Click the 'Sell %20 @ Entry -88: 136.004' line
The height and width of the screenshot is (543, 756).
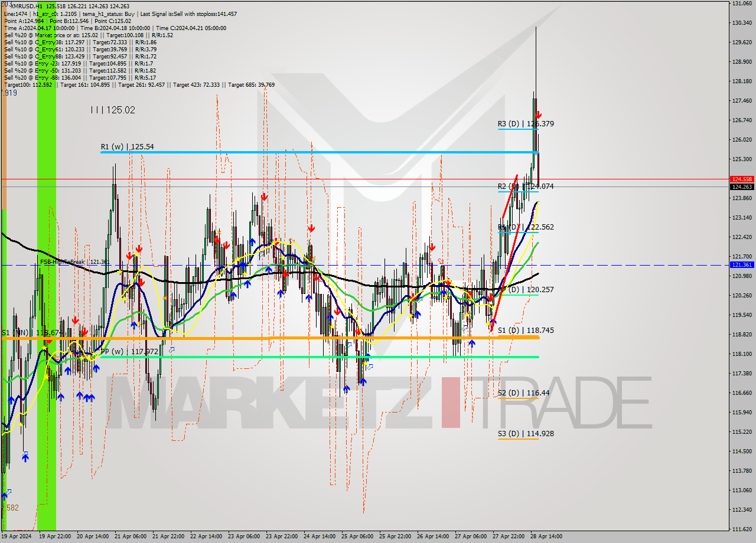(80, 77)
